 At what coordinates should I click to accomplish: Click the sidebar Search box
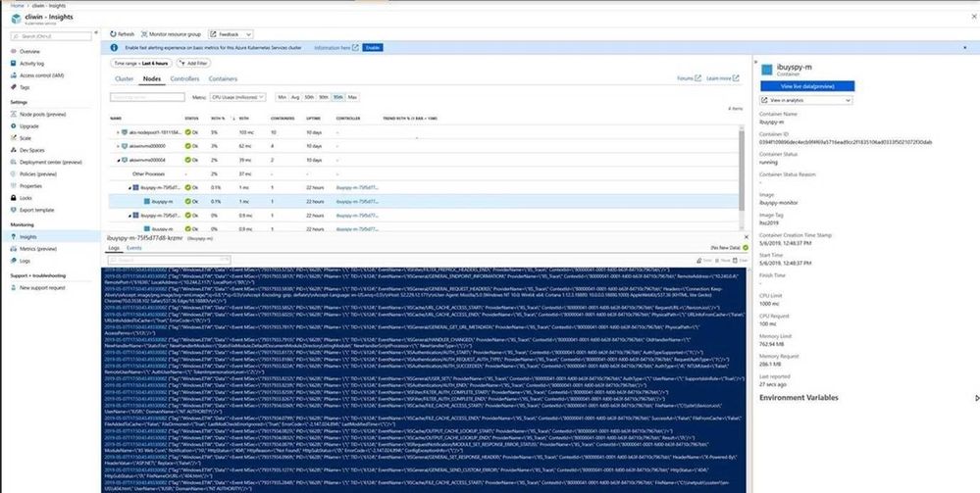(50, 36)
